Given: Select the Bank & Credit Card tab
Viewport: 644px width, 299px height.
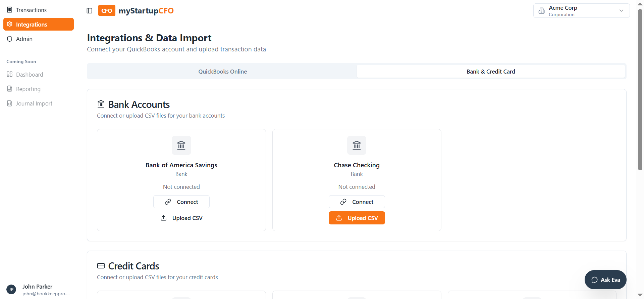Looking at the screenshot, I should [491, 72].
